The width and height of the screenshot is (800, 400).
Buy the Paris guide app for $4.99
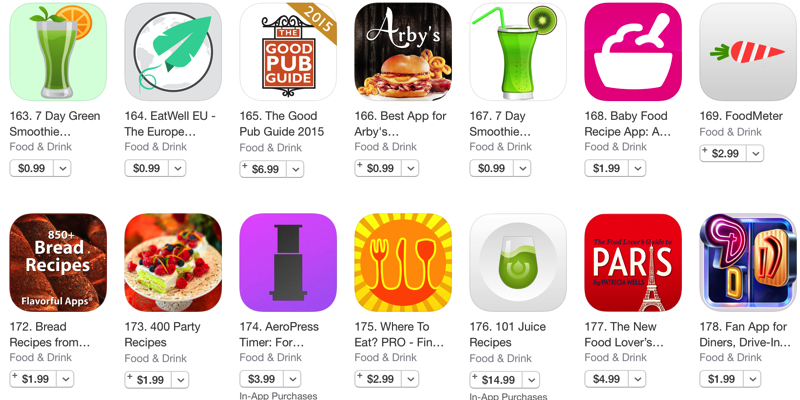pos(606,379)
